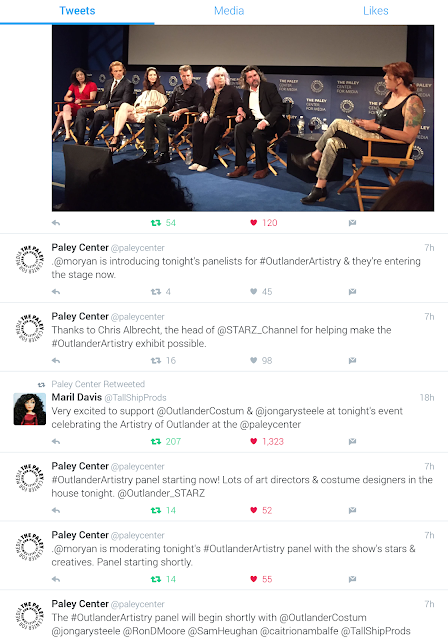Message the 'moderating tonight's' tweet via envelope icon

[x=353, y=579]
